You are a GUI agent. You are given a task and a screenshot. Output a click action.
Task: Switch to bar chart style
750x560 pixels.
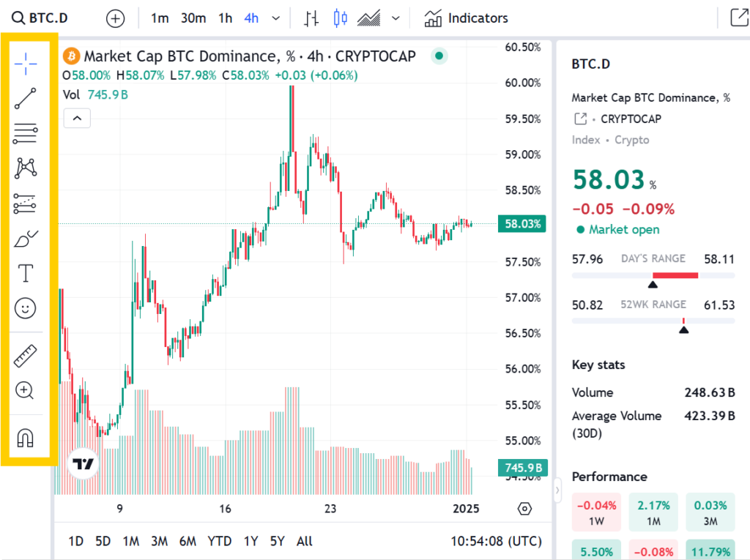click(312, 18)
